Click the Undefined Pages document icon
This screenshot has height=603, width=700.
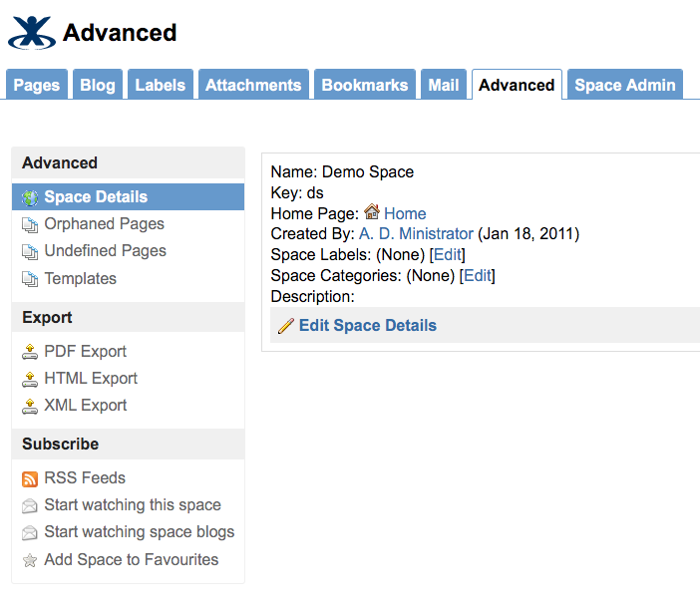30,252
